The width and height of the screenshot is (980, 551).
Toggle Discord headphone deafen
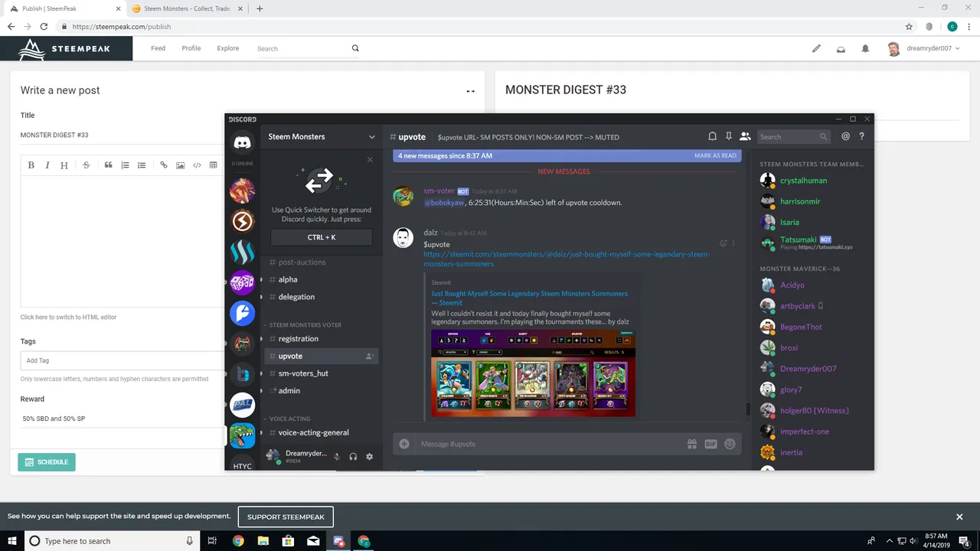tap(353, 456)
